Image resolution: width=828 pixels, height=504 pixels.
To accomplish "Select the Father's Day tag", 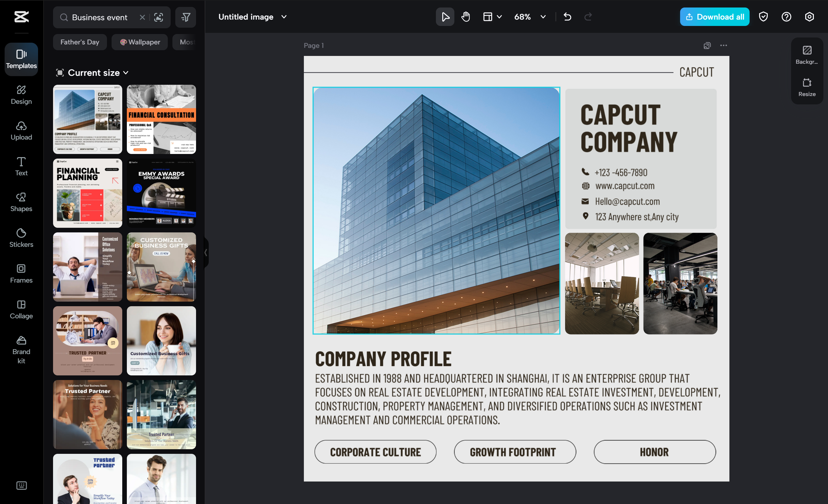I will tap(80, 42).
